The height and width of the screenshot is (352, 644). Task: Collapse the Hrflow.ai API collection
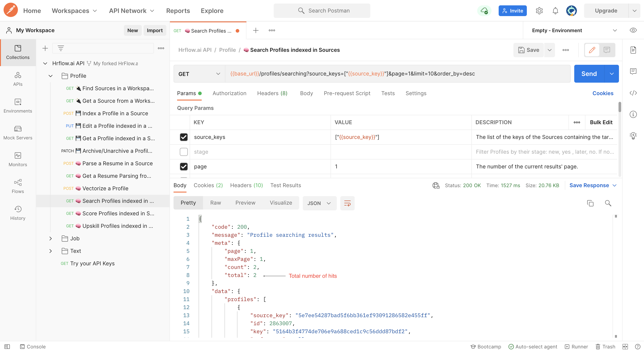tap(45, 63)
